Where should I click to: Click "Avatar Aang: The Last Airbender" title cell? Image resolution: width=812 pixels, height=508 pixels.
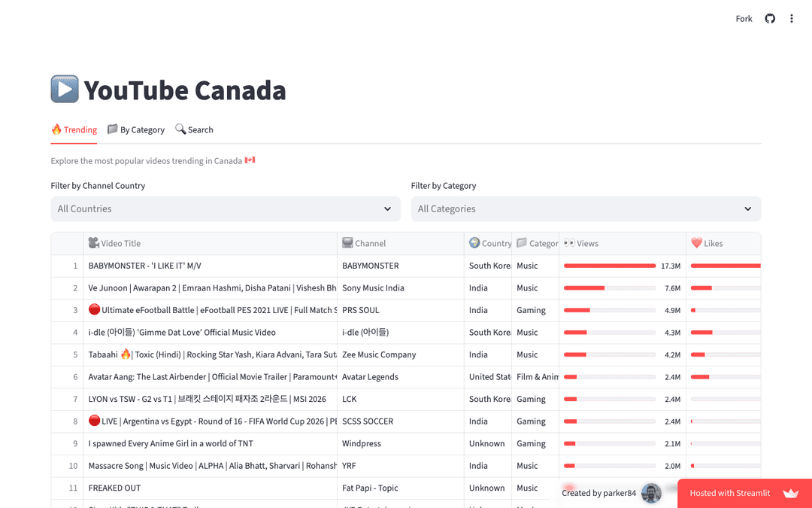(211, 377)
